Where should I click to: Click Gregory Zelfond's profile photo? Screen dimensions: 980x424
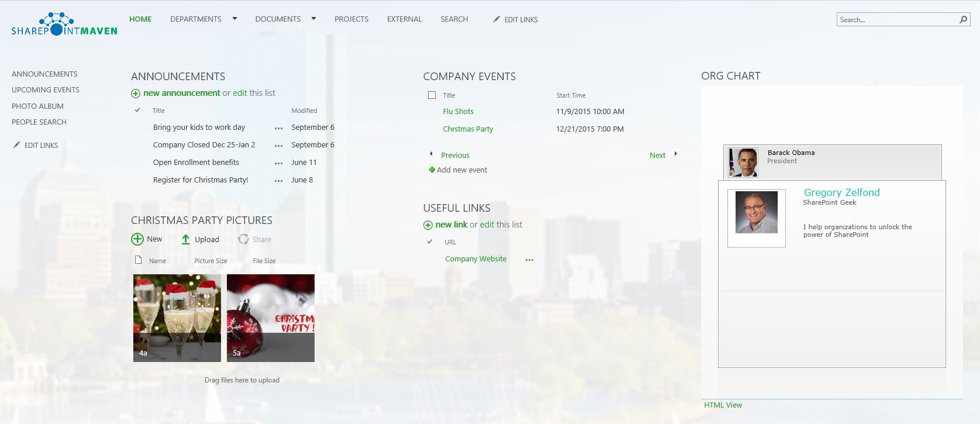[757, 212]
